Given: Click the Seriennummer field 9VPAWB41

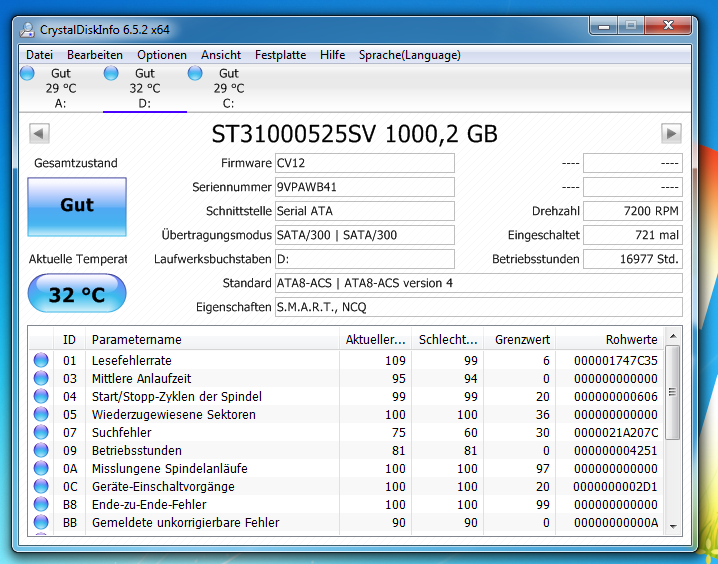Looking at the screenshot, I should 364,187.
